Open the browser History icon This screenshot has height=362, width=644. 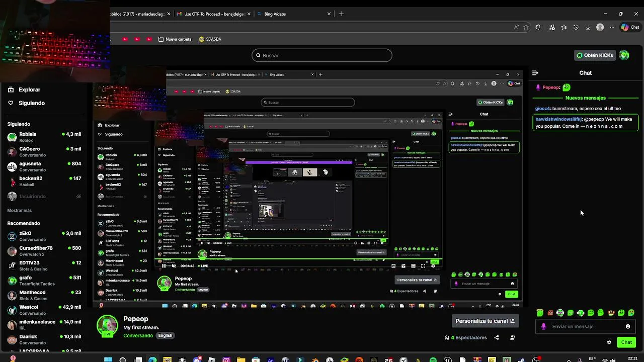click(576, 27)
